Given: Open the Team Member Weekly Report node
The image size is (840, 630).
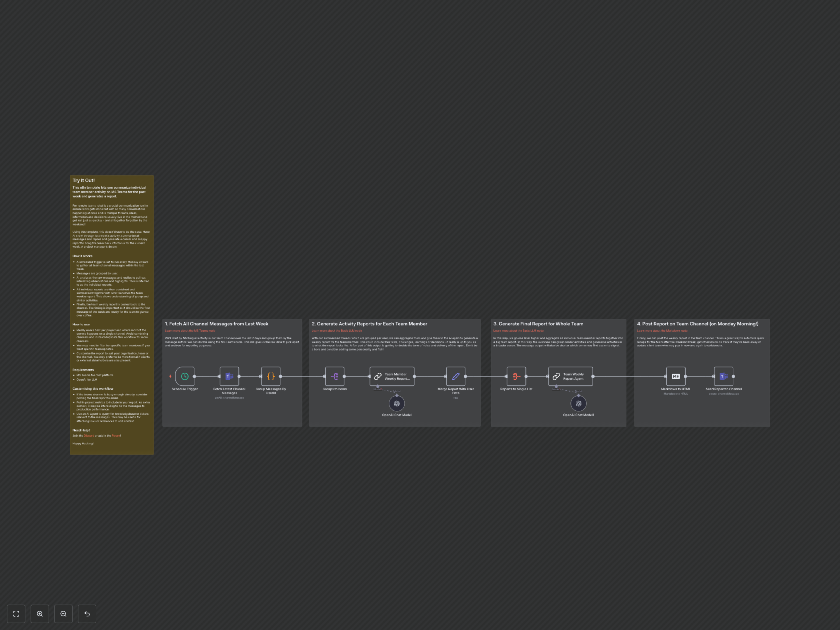Looking at the screenshot, I should pos(392,376).
